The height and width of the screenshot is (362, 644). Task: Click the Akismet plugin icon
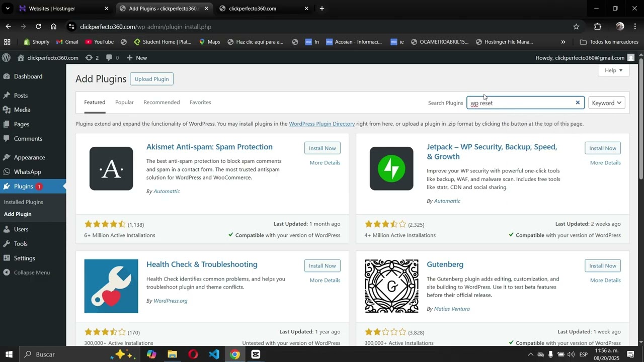point(111,169)
